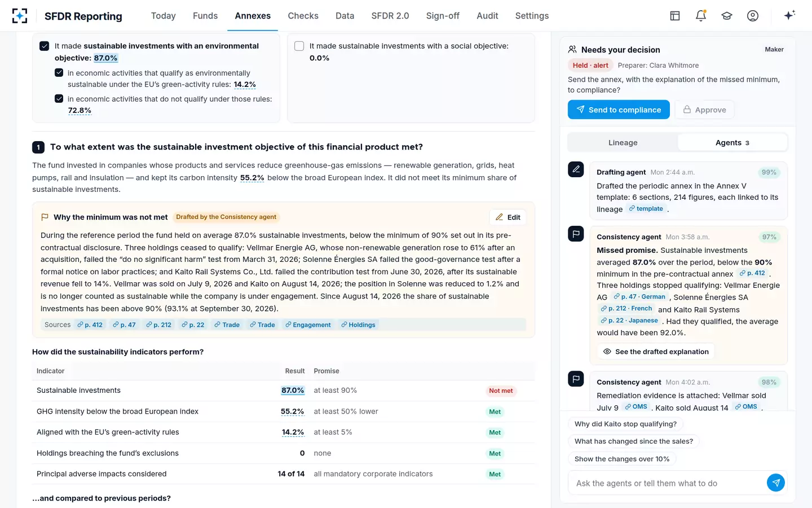
Task: Toggle the do not qualify under those rules checkbox
Action: [x=59, y=99]
